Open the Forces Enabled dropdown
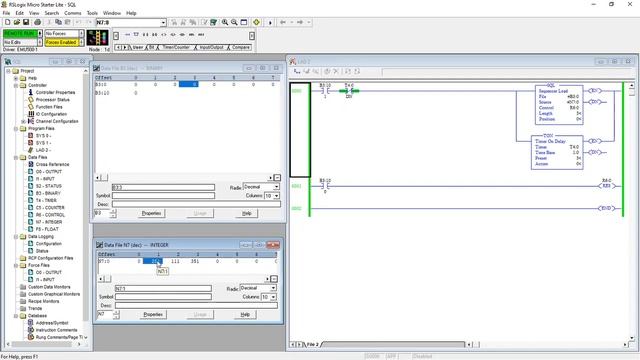Screen dimensions: 640x360 coord(81,42)
